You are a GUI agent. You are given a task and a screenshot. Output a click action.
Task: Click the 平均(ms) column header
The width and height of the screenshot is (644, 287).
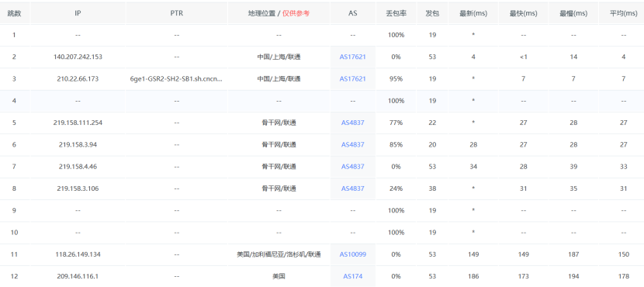[x=624, y=13]
